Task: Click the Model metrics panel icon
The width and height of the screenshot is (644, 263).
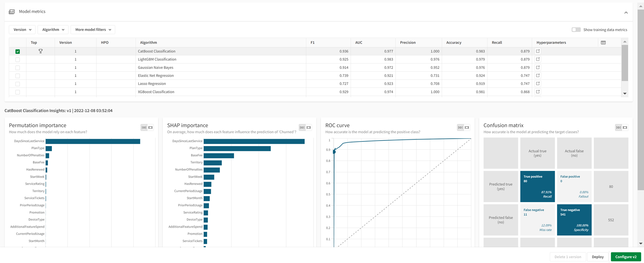Action: (12, 12)
